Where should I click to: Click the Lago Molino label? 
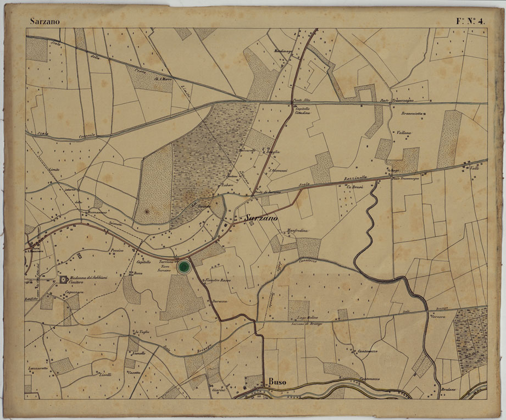tap(307, 318)
